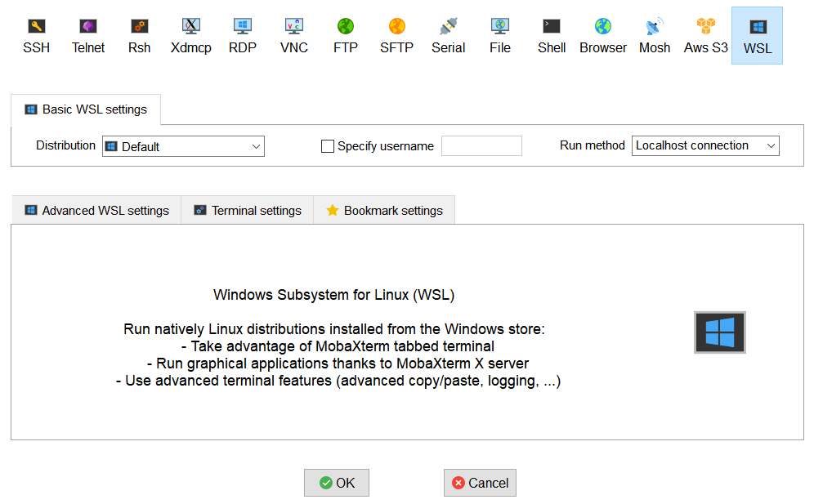Select the WSL session type
This screenshot has height=504, width=814.
(x=757, y=35)
